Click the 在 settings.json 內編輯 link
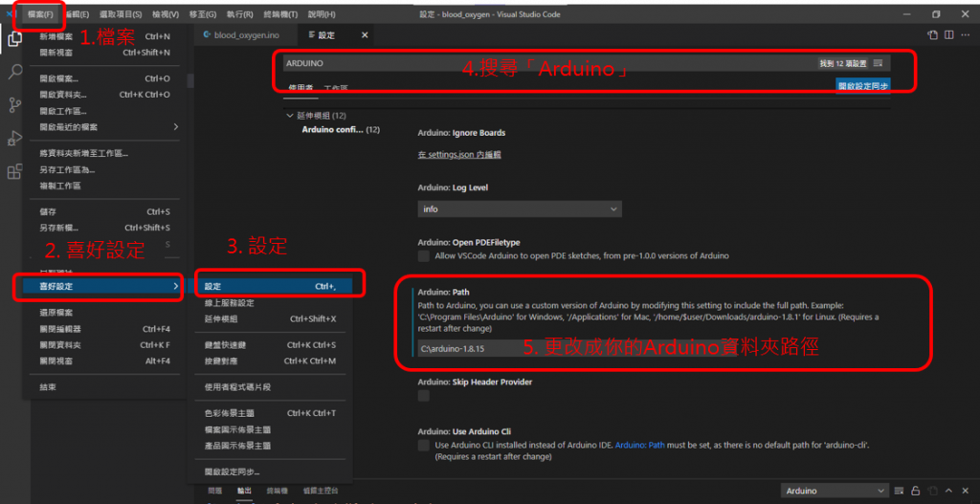The image size is (980, 504). [459, 154]
